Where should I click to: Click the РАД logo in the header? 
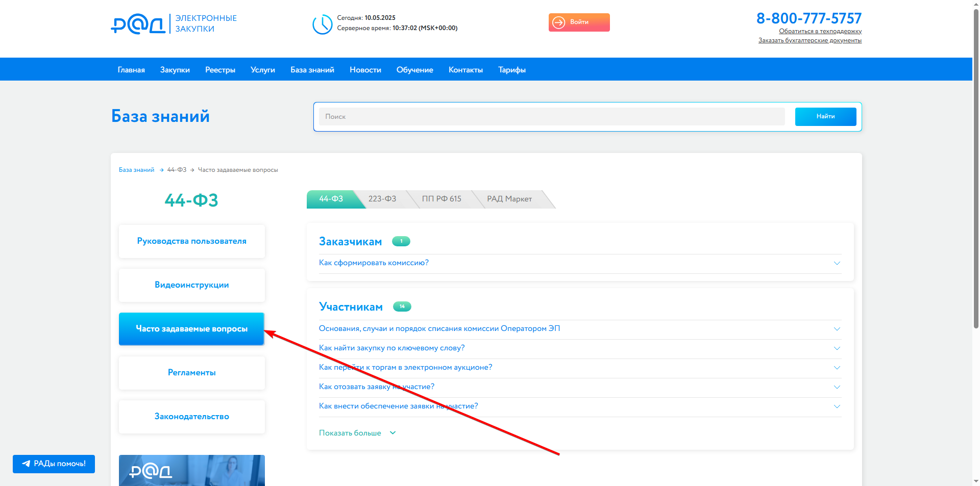138,24
